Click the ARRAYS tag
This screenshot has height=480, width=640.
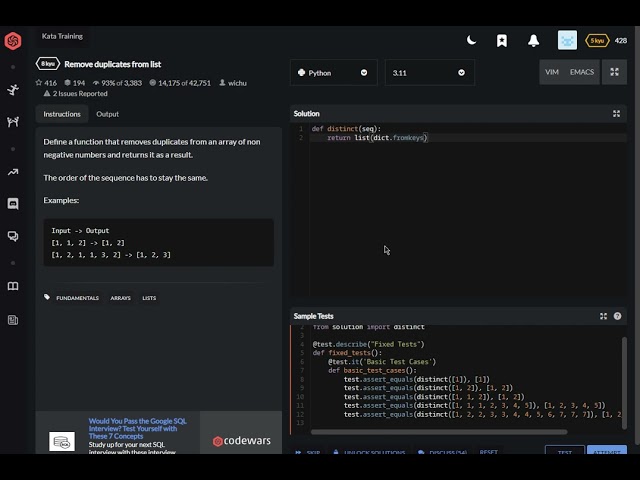(120, 298)
